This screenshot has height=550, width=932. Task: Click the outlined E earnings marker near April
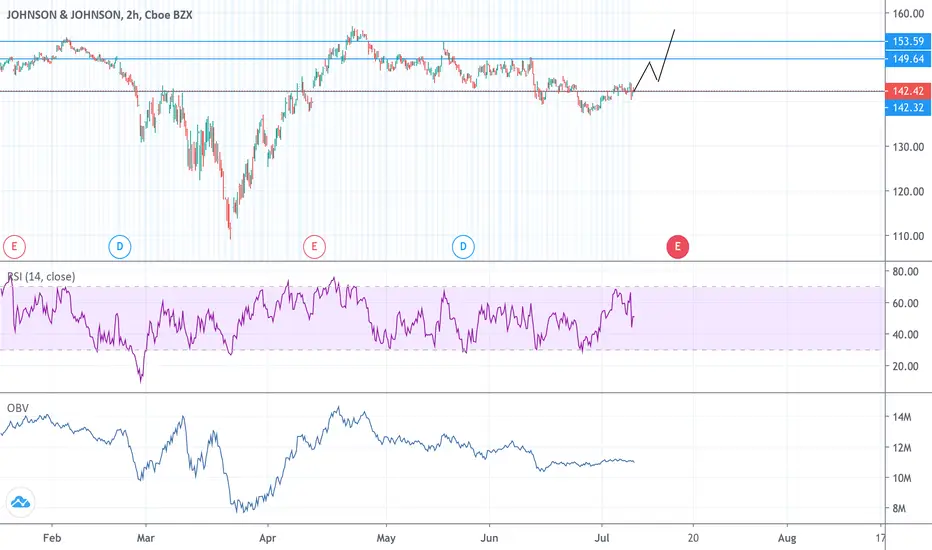(x=314, y=247)
